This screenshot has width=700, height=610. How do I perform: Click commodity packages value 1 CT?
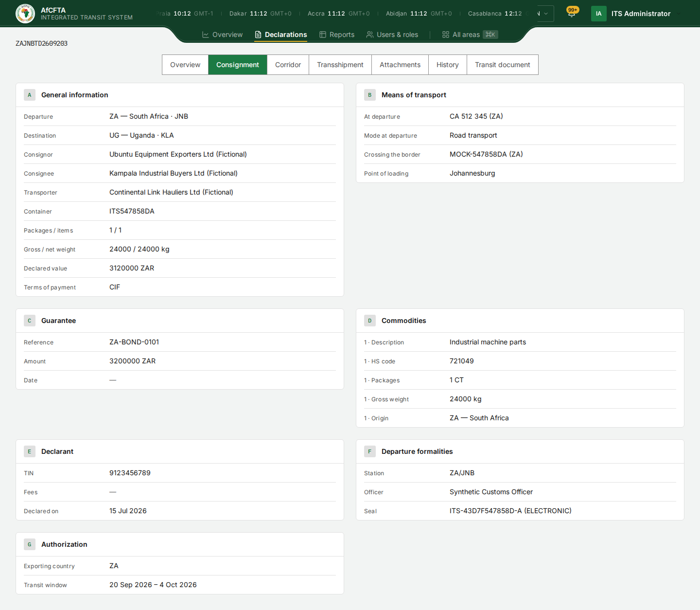click(456, 380)
